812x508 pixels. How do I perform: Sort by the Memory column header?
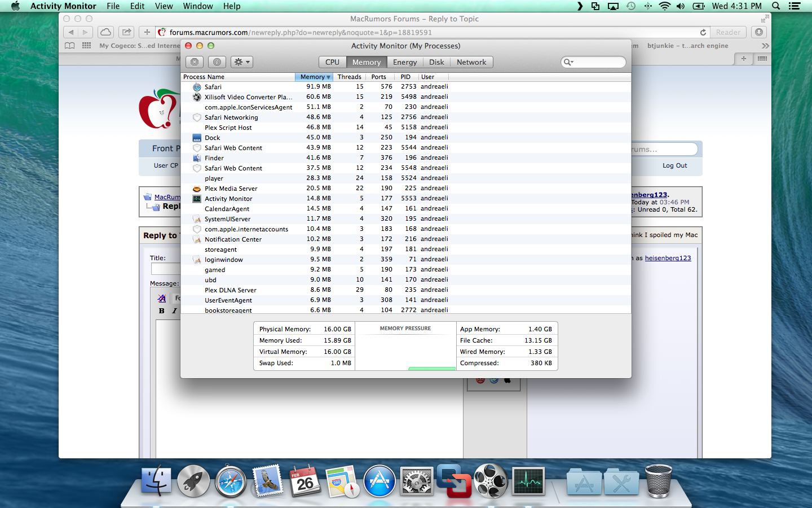(x=314, y=77)
